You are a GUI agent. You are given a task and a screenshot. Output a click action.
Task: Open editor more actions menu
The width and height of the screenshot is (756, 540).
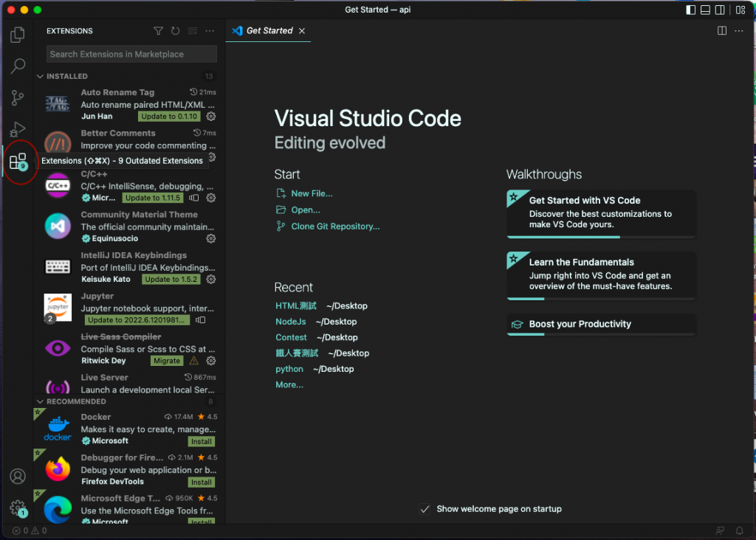point(738,31)
